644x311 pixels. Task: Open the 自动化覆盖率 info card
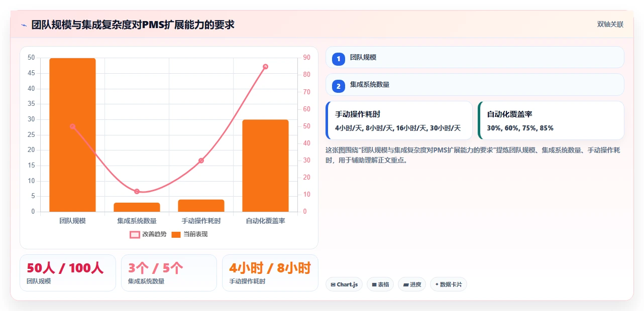click(551, 120)
